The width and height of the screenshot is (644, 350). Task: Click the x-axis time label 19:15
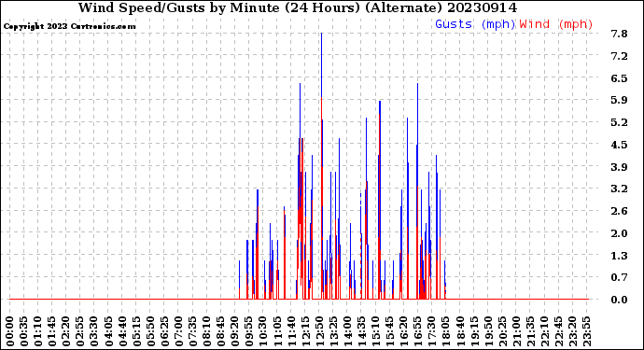coord(473,331)
